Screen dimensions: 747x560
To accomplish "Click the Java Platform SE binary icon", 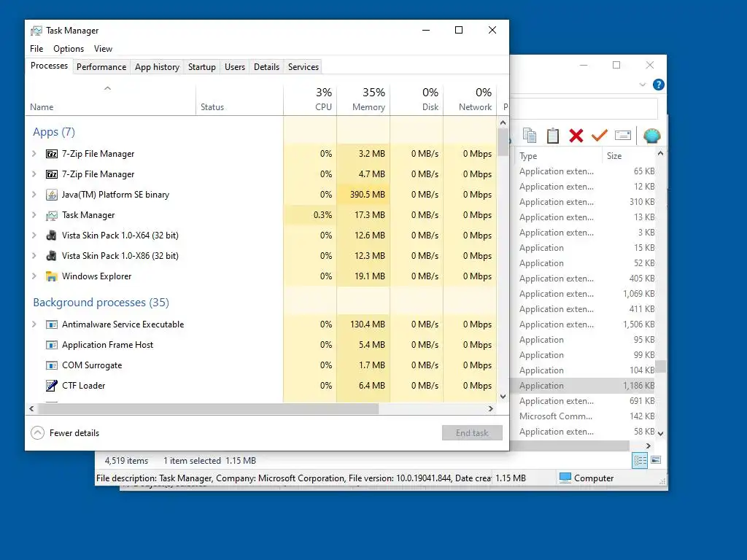I will (x=52, y=195).
